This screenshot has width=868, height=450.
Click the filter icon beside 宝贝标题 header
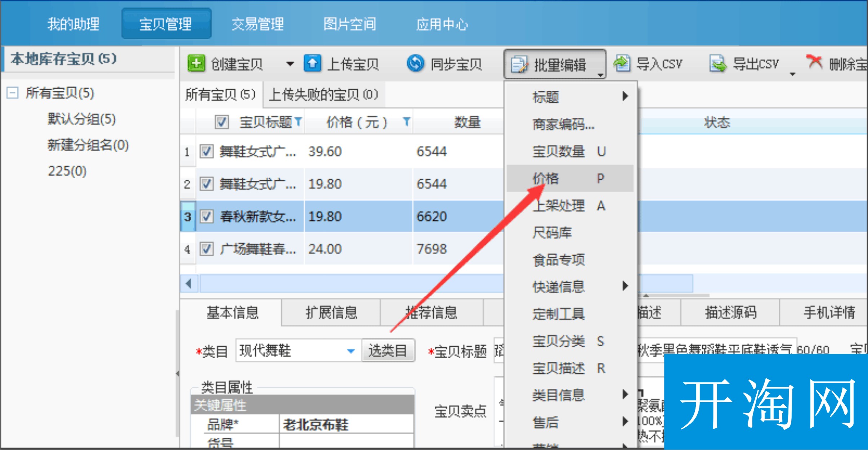[x=298, y=122]
